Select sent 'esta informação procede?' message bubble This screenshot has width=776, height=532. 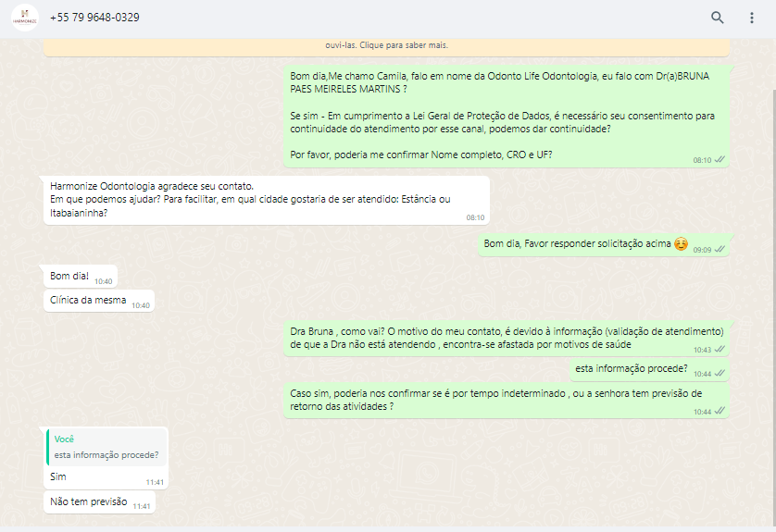coord(649,369)
